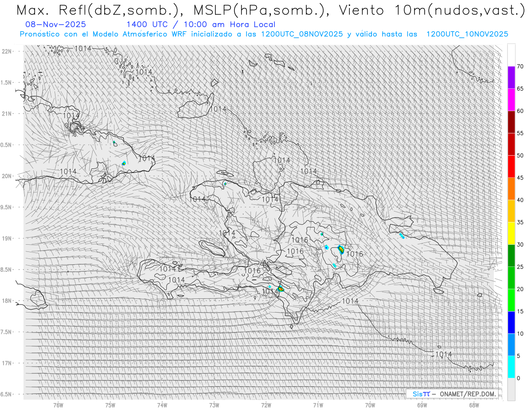Screen dimensions: 532x411
Task: Click the small reflectivity cell over eastern Cuba near 74.7W
Action: click(124, 163)
